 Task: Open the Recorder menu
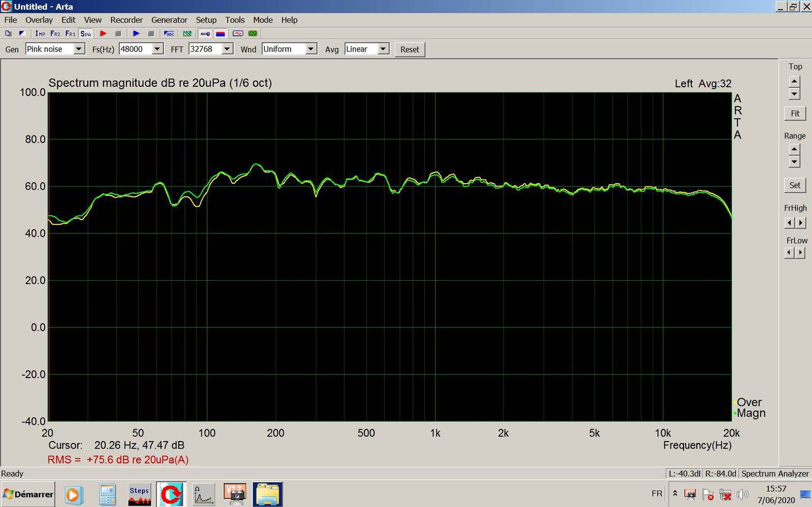(x=126, y=20)
